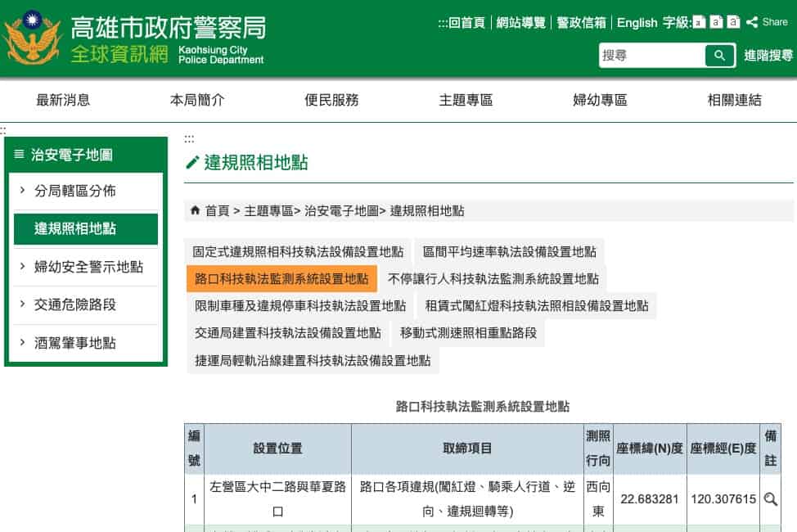Viewport: 797px width, 532px height.
Task: Select 婦幼安全警示地點 in sidebar
Action: click(x=88, y=267)
